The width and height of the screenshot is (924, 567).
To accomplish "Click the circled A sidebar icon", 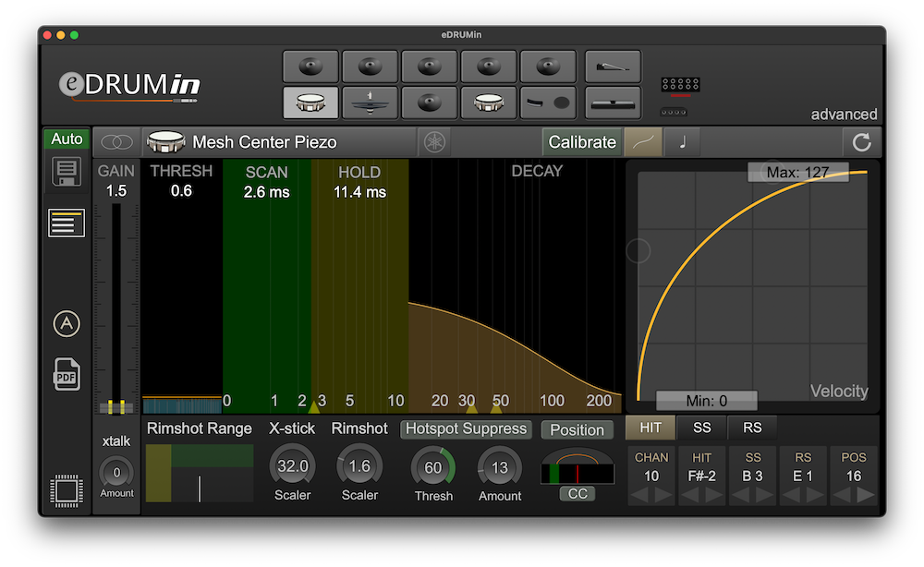I will click(x=67, y=323).
